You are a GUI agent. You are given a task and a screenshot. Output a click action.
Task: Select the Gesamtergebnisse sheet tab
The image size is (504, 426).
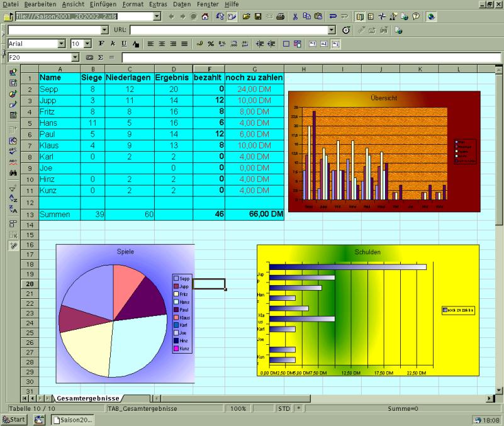coord(87,398)
